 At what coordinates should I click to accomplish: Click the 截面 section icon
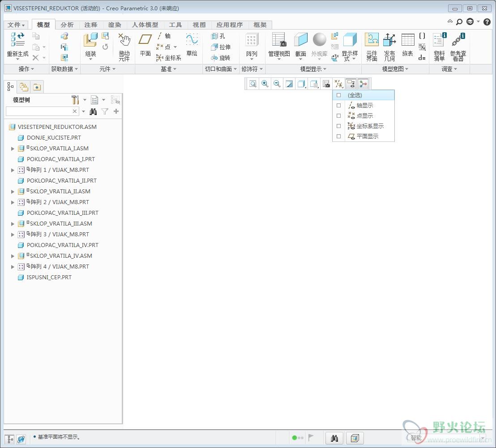pyautogui.click(x=300, y=40)
